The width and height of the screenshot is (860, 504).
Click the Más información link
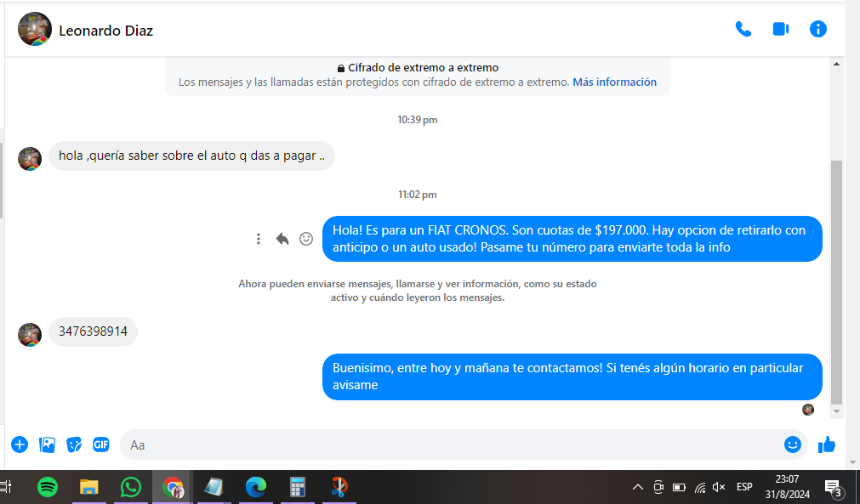(x=614, y=82)
